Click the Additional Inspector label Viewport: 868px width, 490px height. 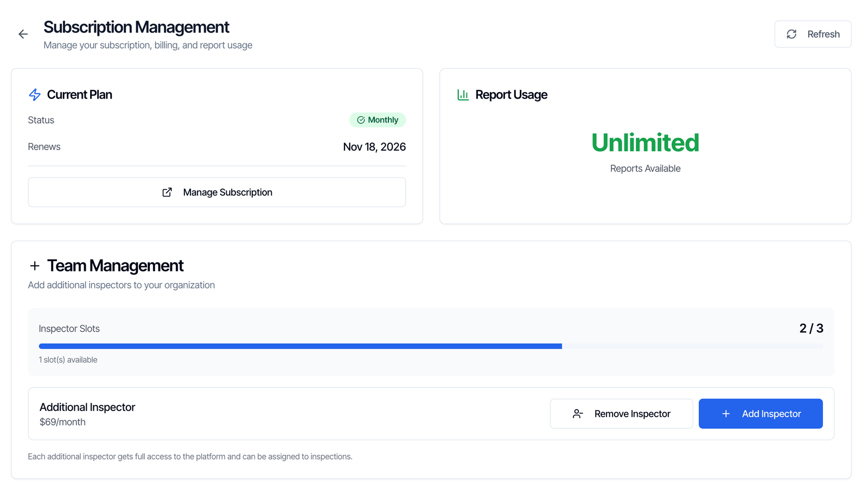87,407
